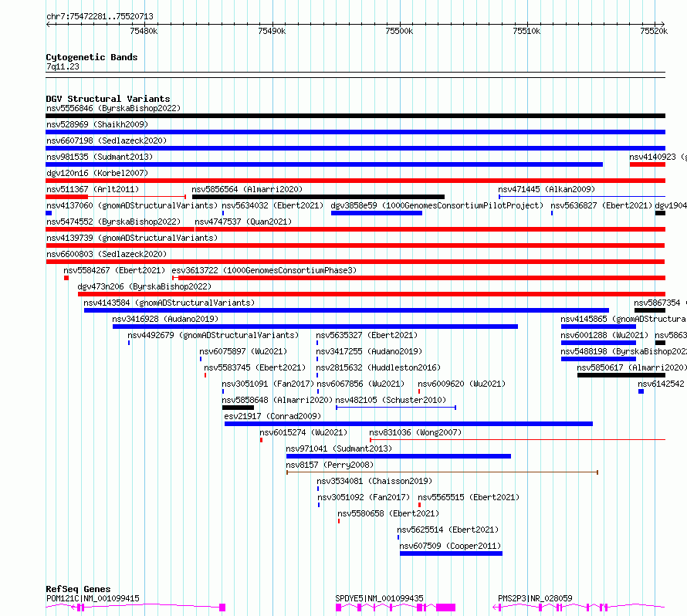687x616 pixels.
Task: Click the nsv8157 (Perry2008) brown line
Action: pyautogui.click(x=442, y=472)
